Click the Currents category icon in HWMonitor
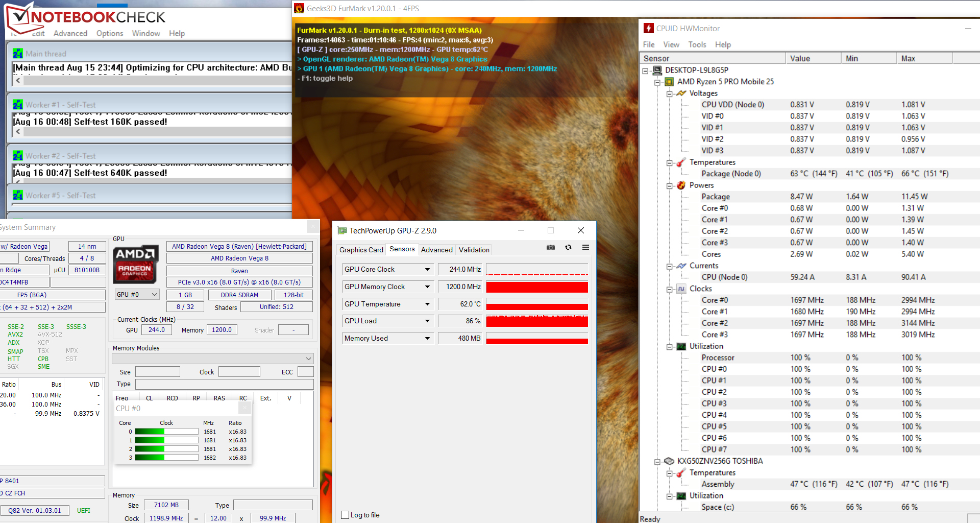 coord(681,266)
